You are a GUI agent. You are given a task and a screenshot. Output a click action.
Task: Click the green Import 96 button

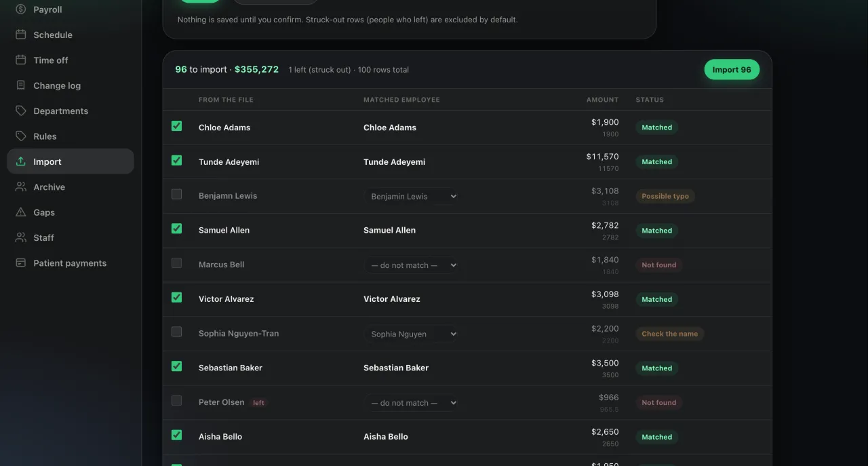732,69
